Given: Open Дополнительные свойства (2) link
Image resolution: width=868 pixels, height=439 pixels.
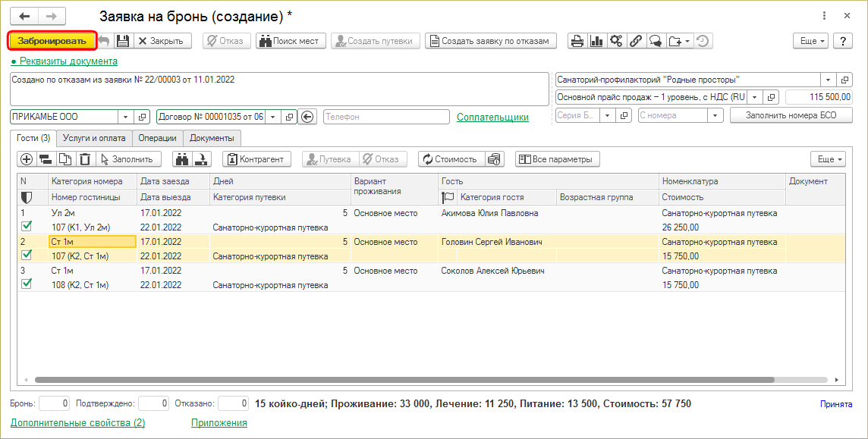Looking at the screenshot, I should click(x=77, y=423).
